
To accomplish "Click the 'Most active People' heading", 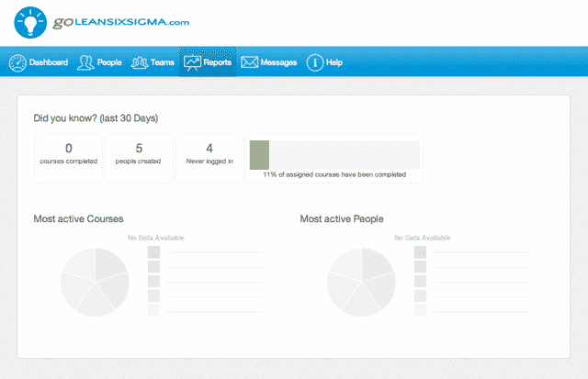I will (342, 218).
